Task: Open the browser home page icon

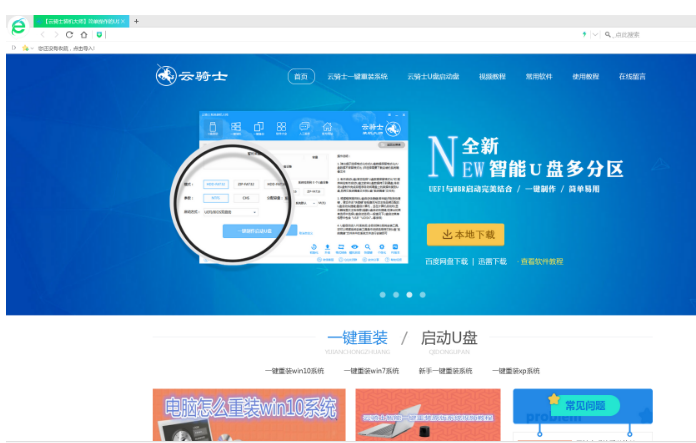Action: click(84, 35)
